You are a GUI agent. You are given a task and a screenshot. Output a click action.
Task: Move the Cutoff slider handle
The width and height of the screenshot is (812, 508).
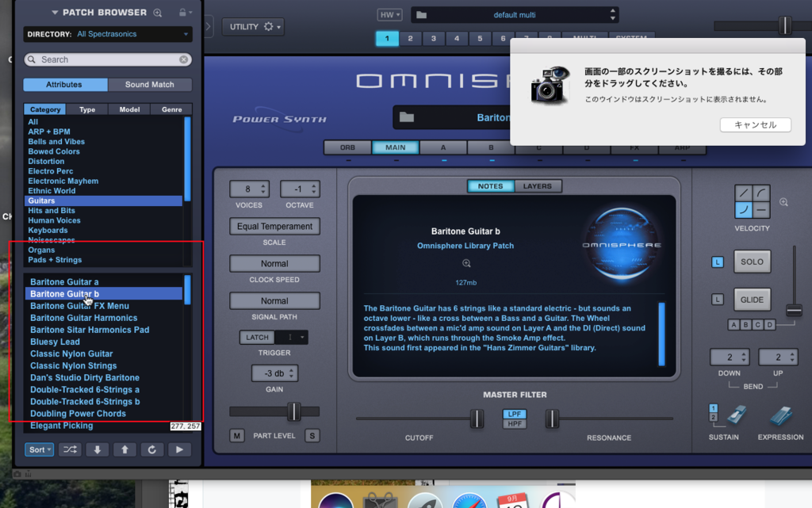477,418
